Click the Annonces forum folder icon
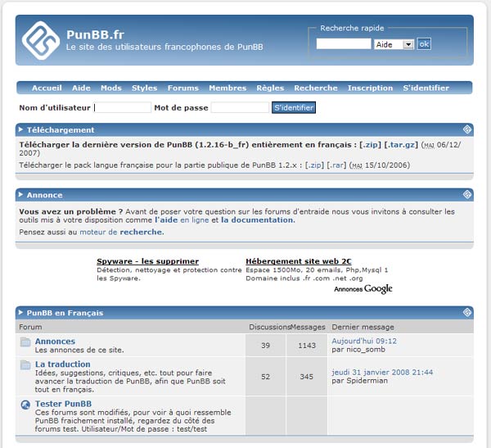The width and height of the screenshot is (491, 448). pos(25,342)
